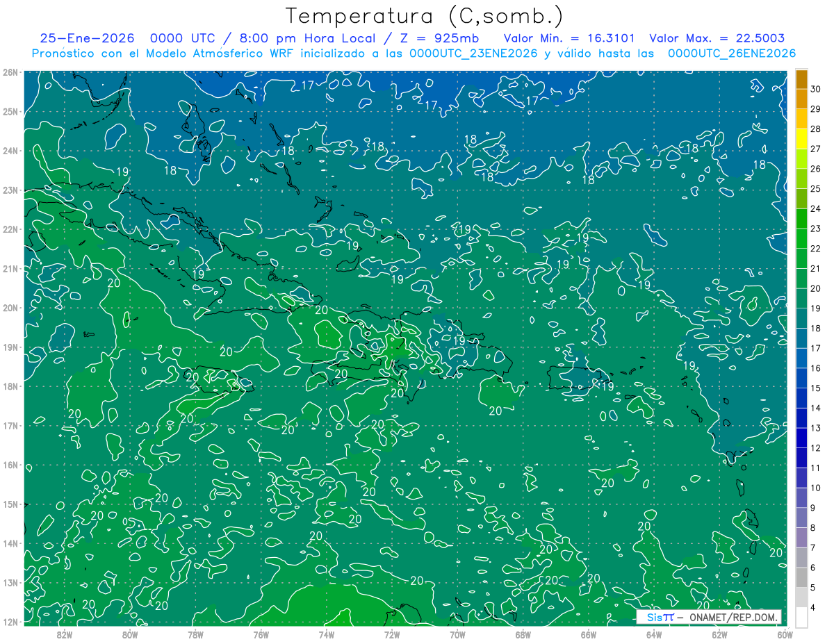Click the legend value 26
This screenshot has height=644, width=834.
(816, 169)
